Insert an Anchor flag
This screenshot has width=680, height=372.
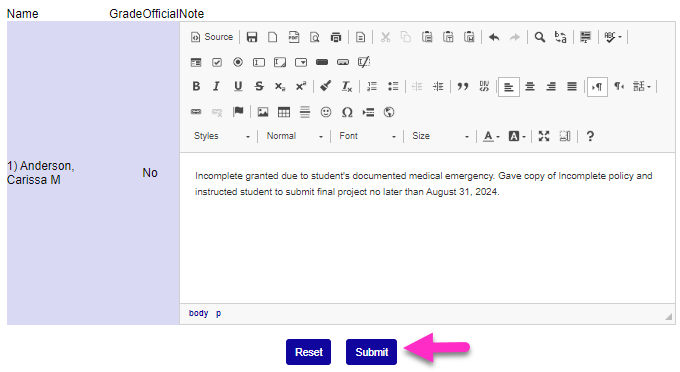click(x=238, y=112)
